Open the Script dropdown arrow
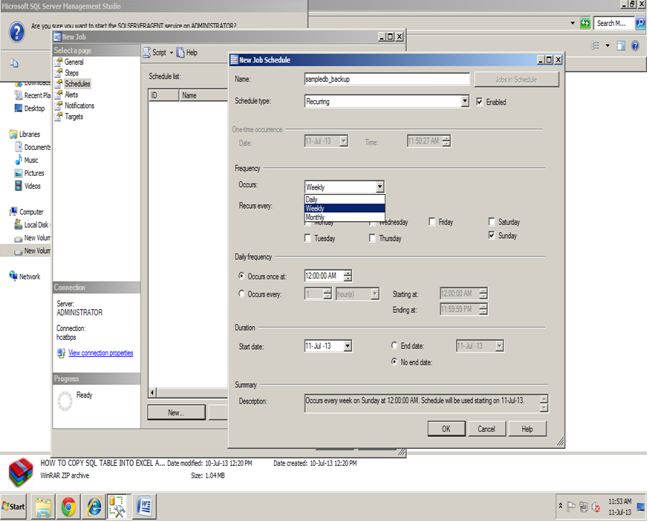The width and height of the screenshot is (650, 522). click(x=171, y=53)
